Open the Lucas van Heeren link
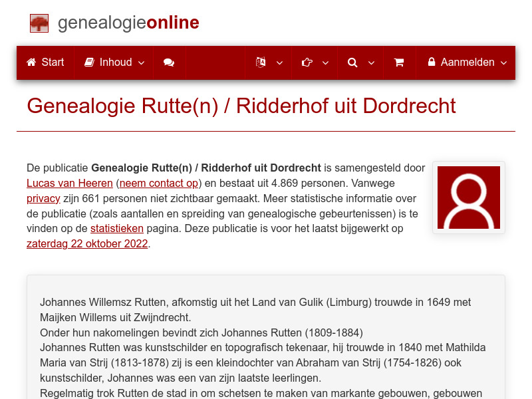The image size is (532, 399). coord(69,183)
